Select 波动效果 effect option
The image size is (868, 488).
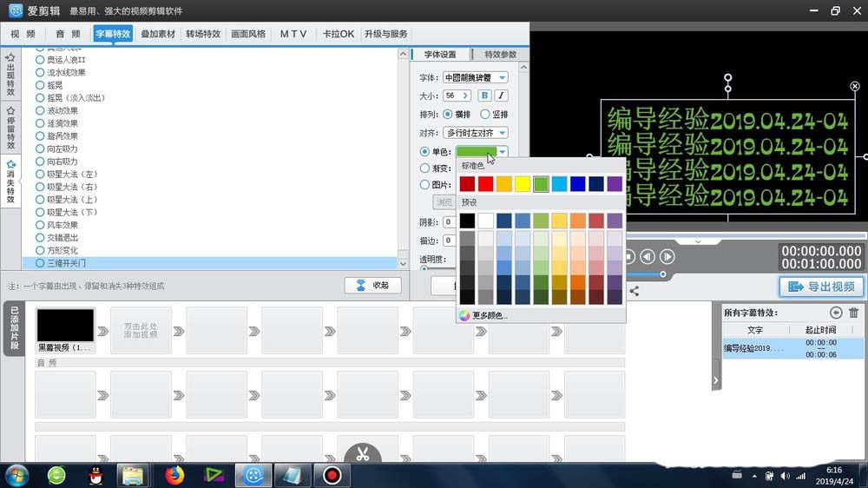[56, 110]
